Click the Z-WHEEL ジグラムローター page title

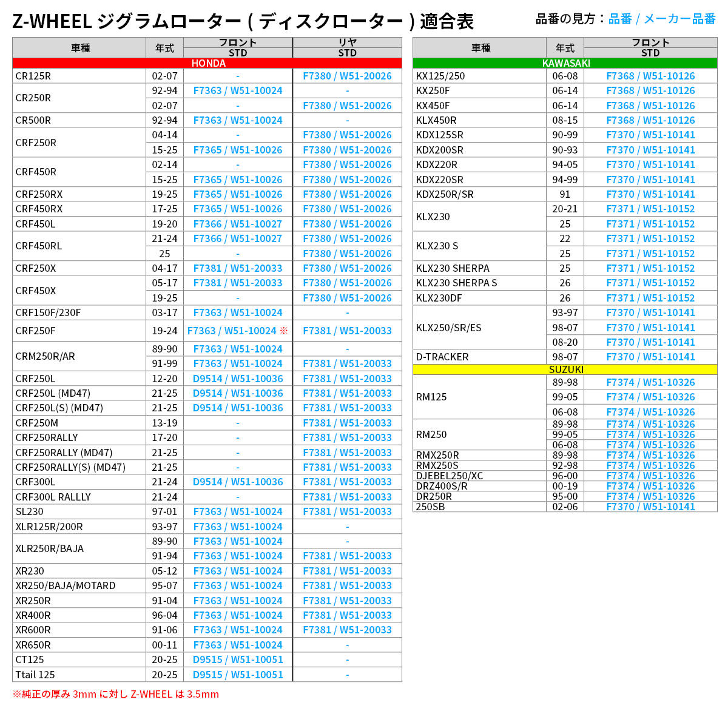243,21
